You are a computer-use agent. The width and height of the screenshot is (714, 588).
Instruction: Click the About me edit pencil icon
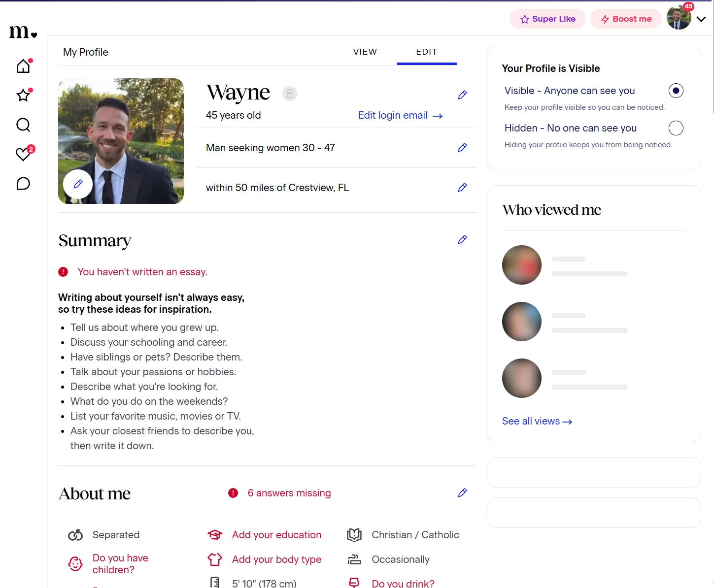pos(462,492)
